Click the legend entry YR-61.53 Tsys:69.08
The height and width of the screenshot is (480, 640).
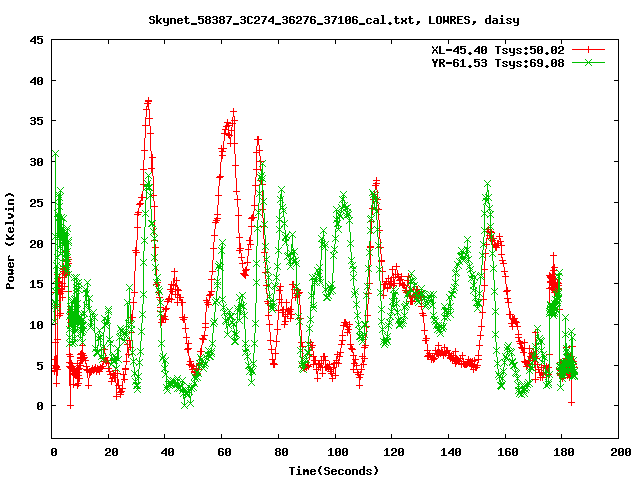pyautogui.click(x=498, y=63)
